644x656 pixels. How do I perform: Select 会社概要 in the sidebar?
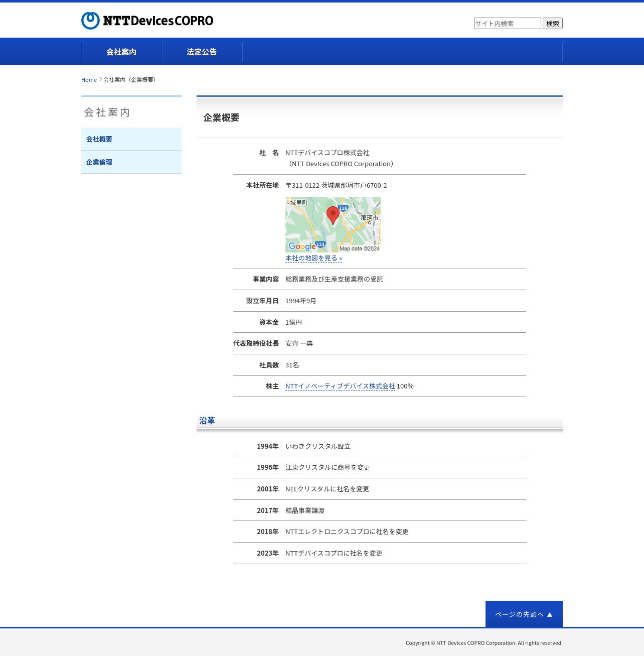pyautogui.click(x=131, y=139)
